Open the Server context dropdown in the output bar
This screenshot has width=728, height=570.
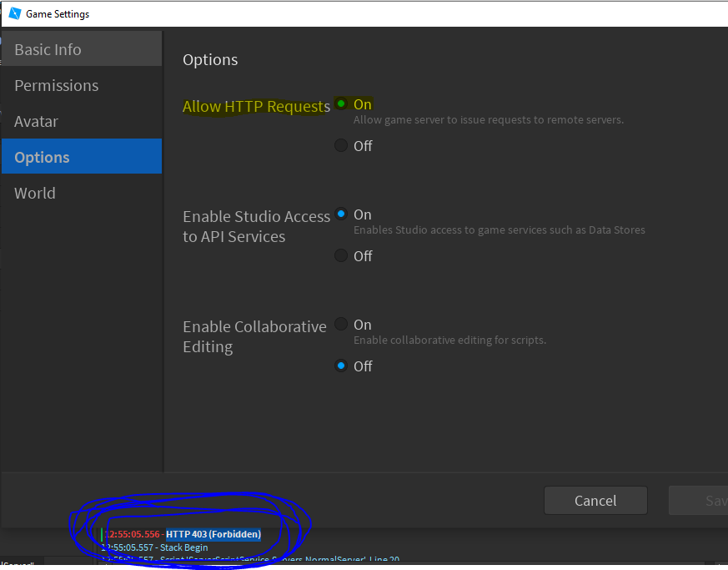pos(18,563)
